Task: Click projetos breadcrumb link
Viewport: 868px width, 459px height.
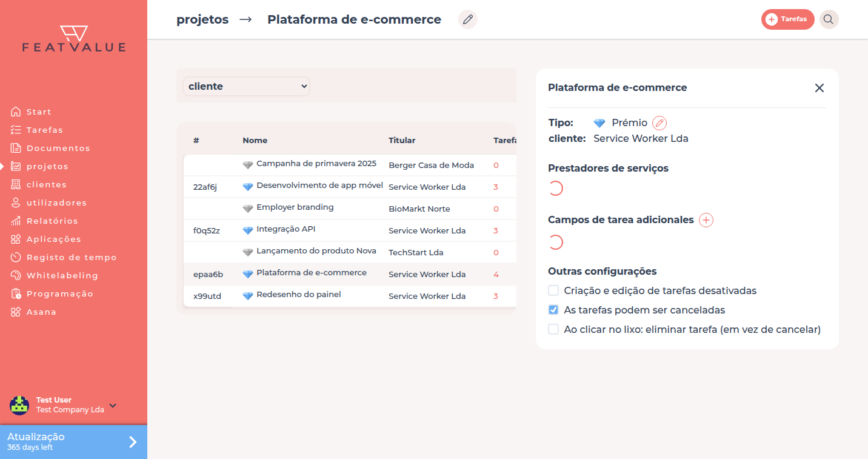Action: 202,19
